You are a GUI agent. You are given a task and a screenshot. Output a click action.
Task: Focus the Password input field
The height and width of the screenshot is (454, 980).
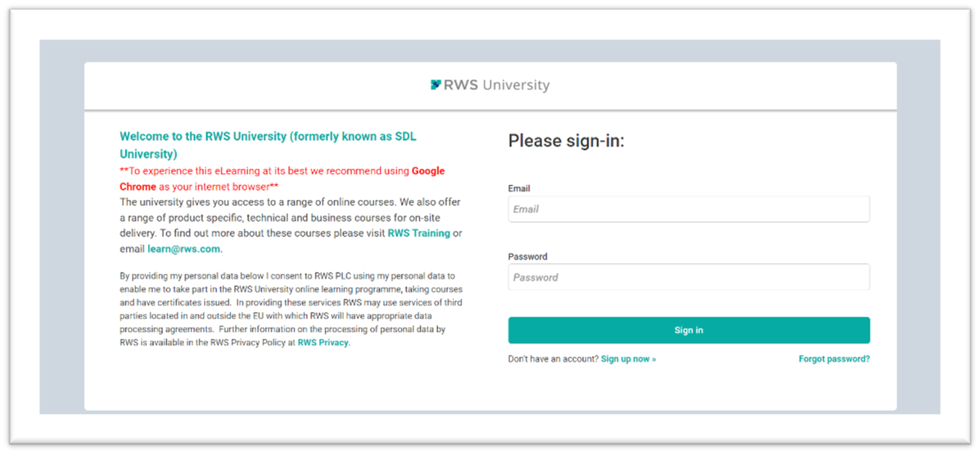pos(689,278)
